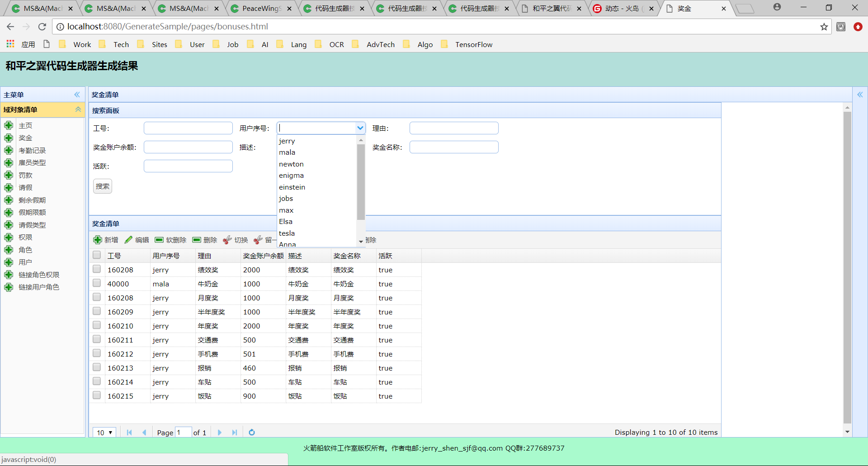Screen dimensions: 868x466
Task: Click the plus icon beside 罚款
Action: pos(9,175)
